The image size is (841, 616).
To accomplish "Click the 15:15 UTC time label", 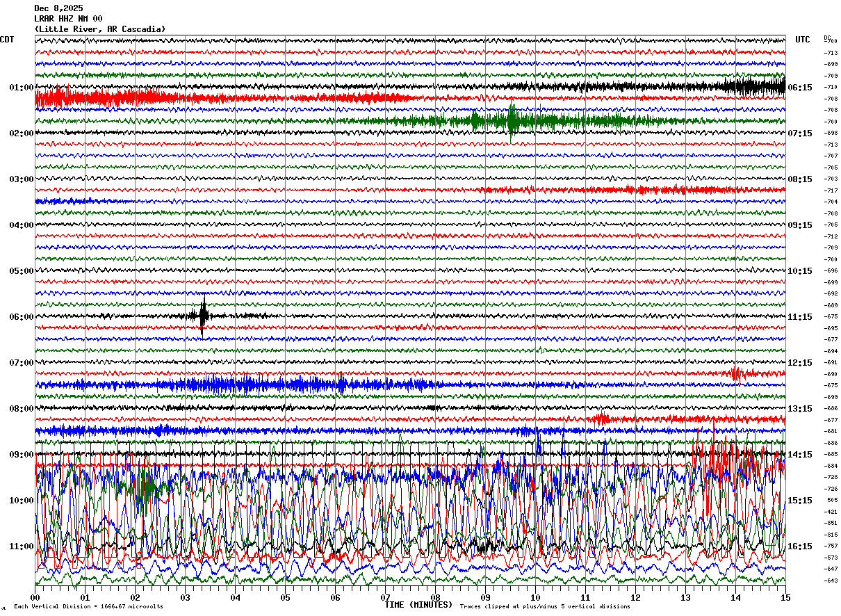I will click(800, 501).
